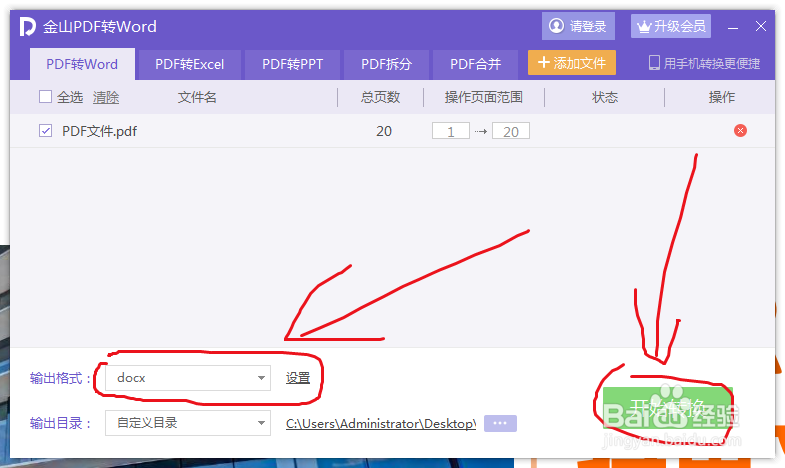Click 用手机转换更便捷 phone conversion link
Screen dimensions: 785x468
point(704,63)
